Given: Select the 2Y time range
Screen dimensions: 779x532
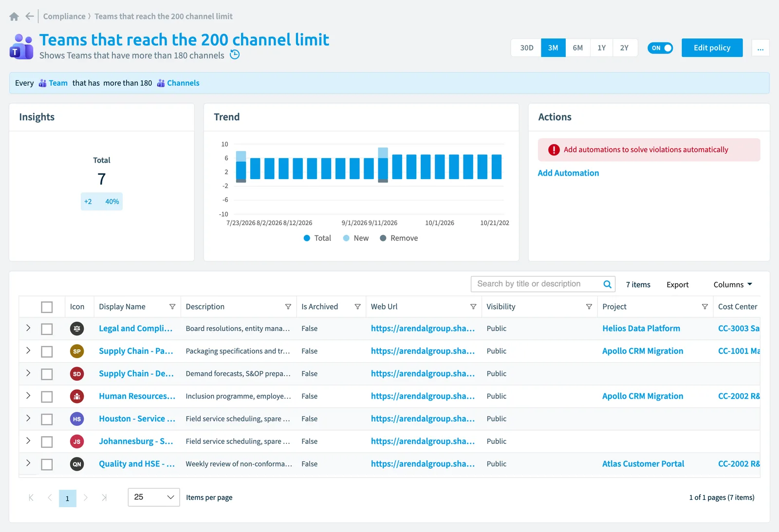Looking at the screenshot, I should click(x=625, y=48).
